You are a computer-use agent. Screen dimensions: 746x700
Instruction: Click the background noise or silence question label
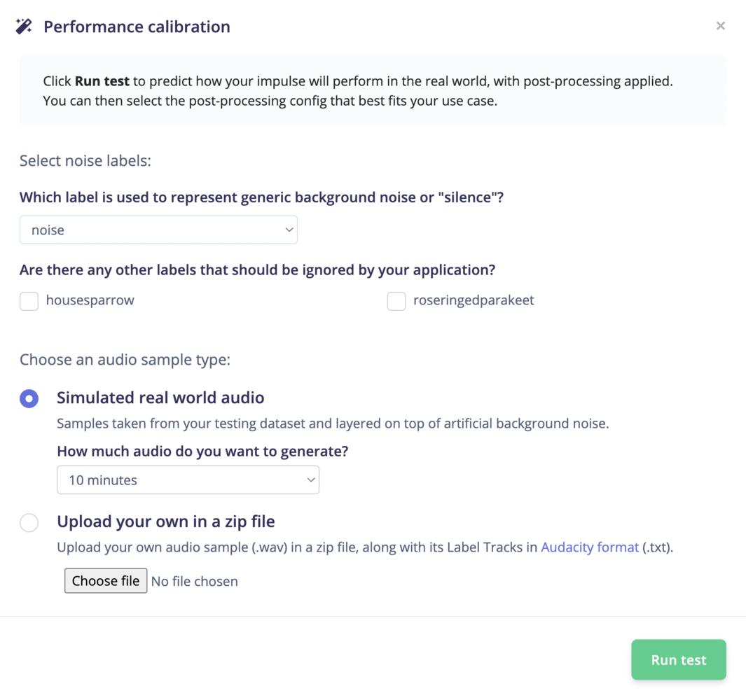point(261,197)
